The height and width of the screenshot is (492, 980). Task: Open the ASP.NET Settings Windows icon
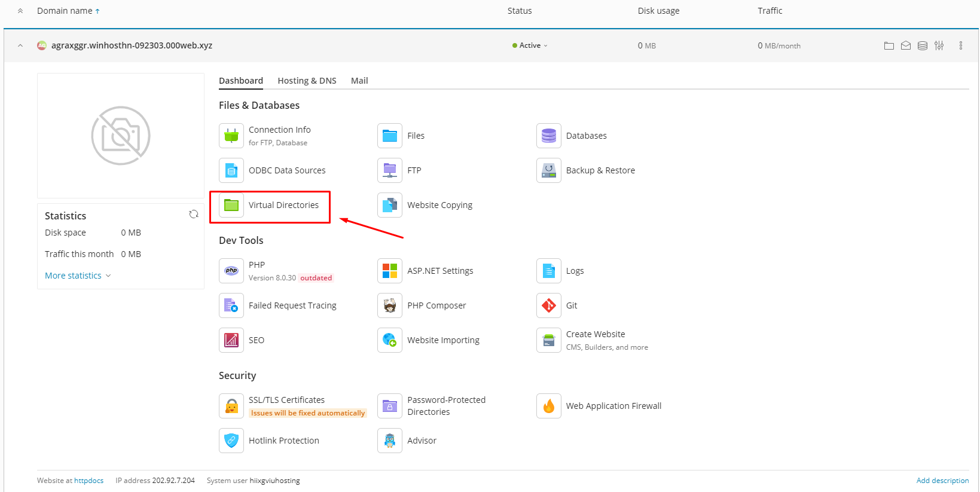click(390, 271)
